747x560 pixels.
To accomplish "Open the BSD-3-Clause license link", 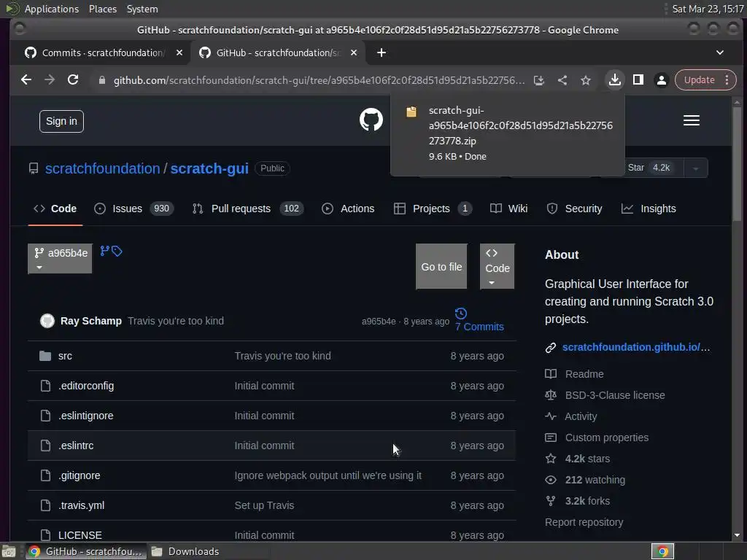I will pyautogui.click(x=614, y=395).
